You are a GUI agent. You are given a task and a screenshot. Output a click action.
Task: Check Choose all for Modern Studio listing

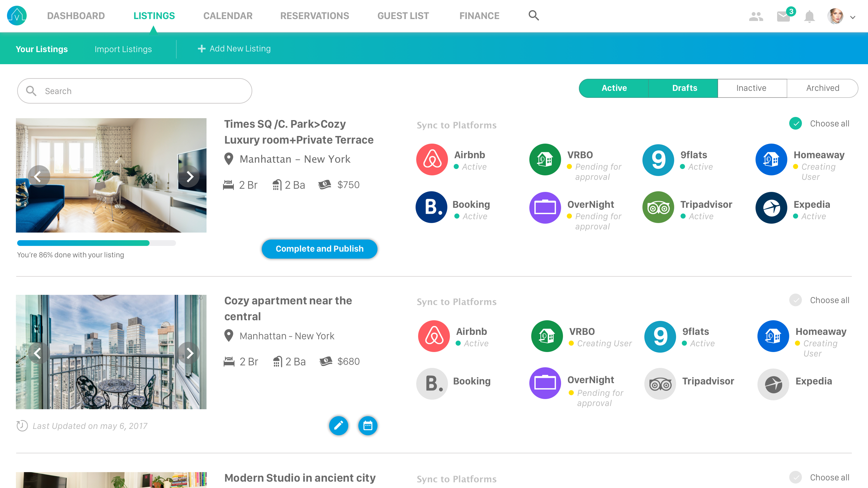[x=796, y=477]
